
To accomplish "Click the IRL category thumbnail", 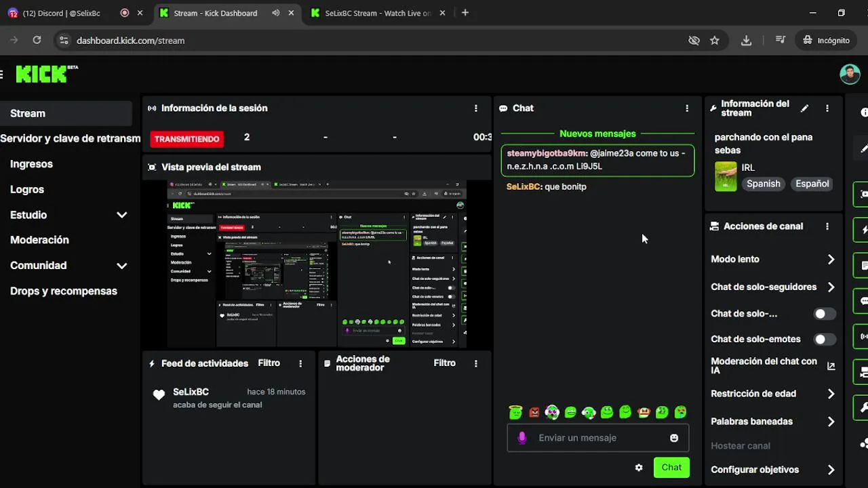I will click(726, 176).
